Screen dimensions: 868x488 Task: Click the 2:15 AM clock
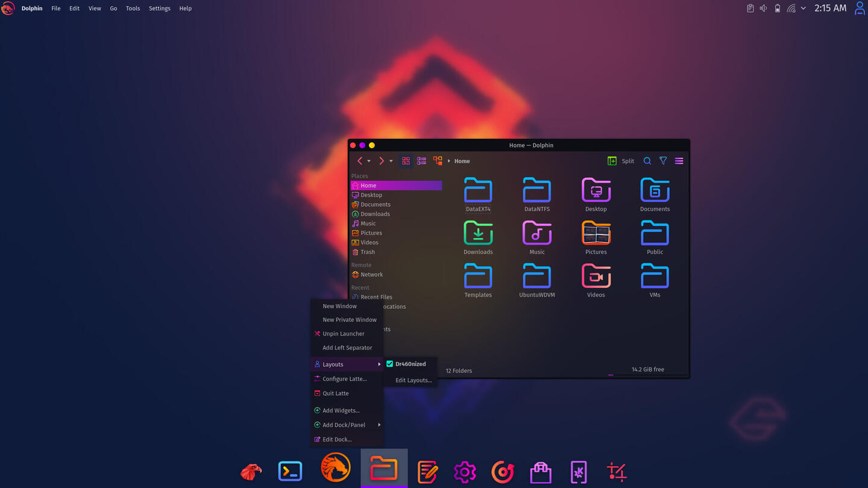[830, 8]
